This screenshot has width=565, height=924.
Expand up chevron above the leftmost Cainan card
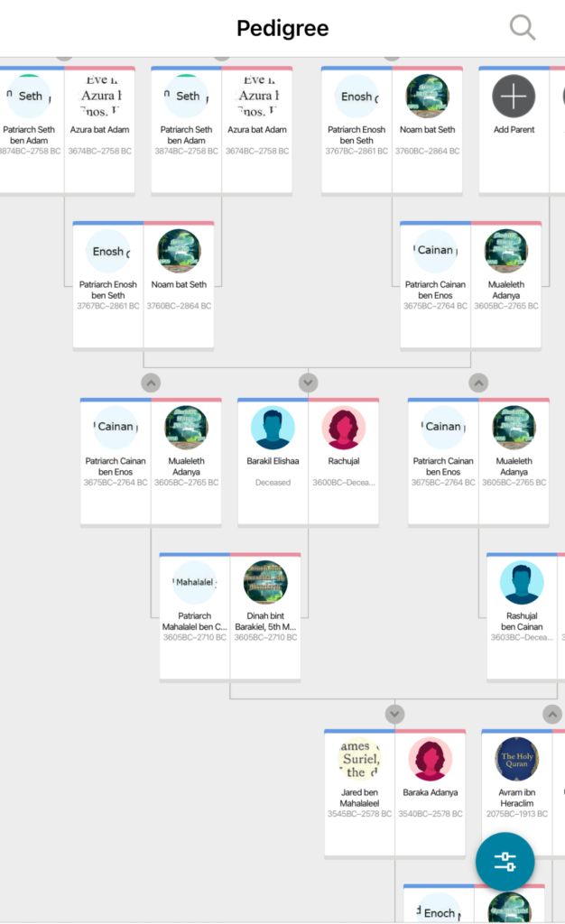pos(151,383)
